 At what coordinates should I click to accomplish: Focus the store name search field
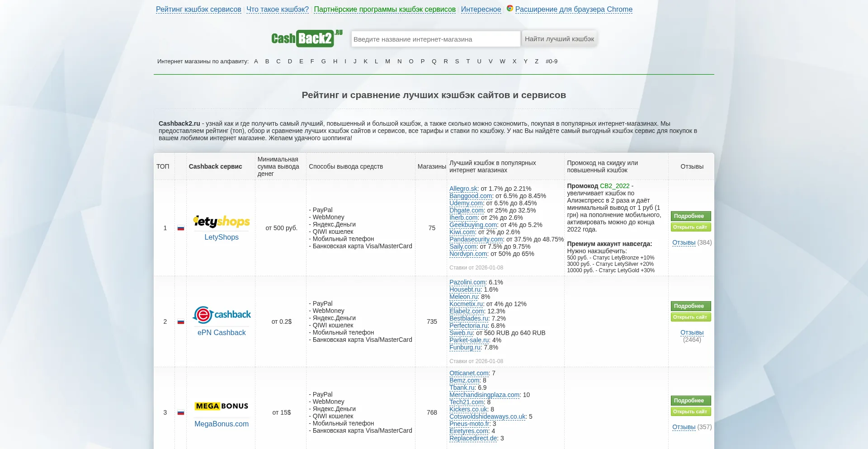click(x=435, y=39)
